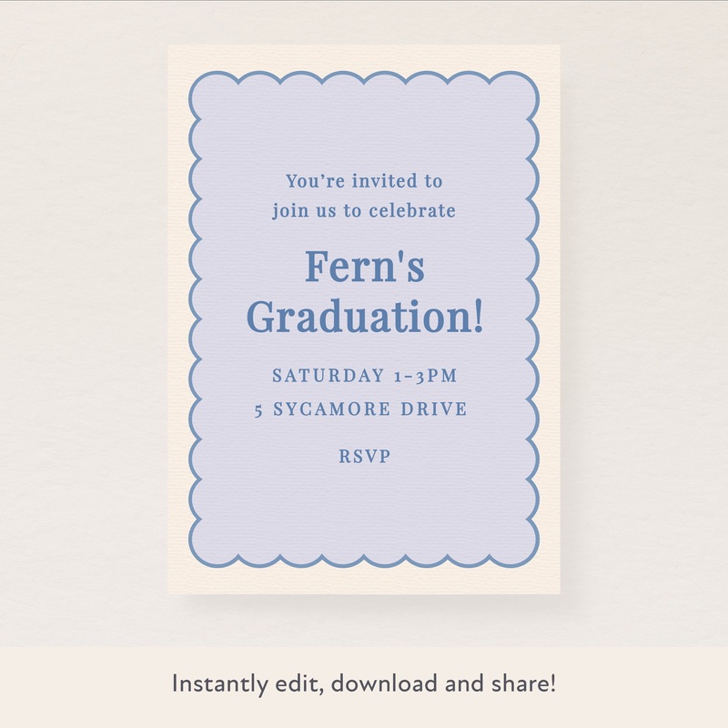Click the house number "5" in the address
Viewport: 728px width, 728px height.
pos(259,410)
